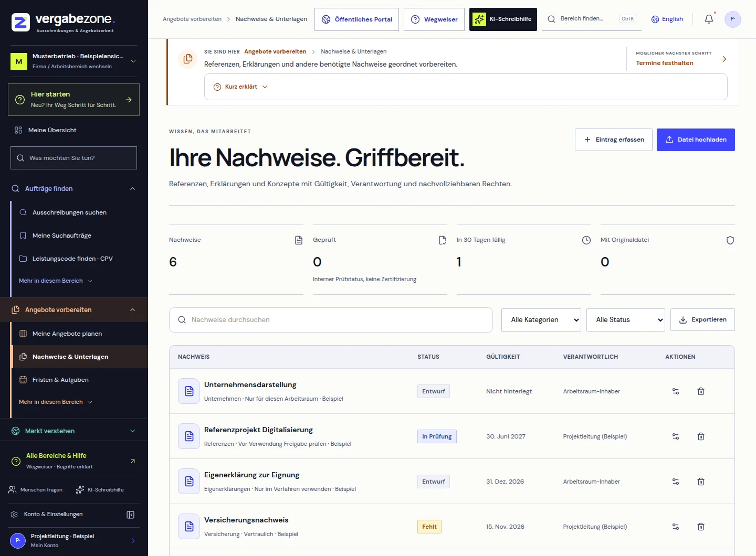Open Meine Übersicht
Screen dimensions: 756x556
(73, 130)
